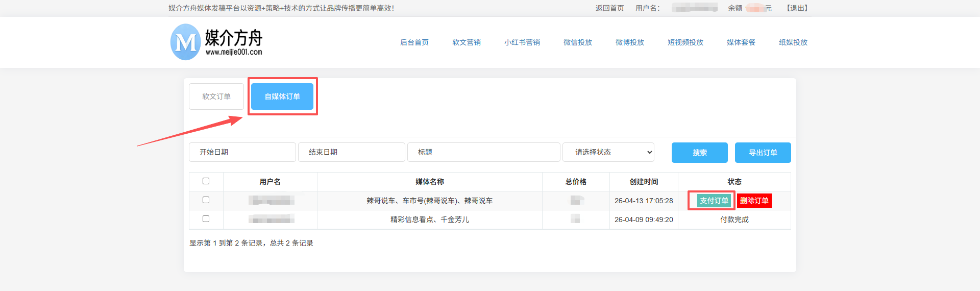Click the 返回首页 link
Viewport: 980px width, 291px height.
[x=609, y=8]
